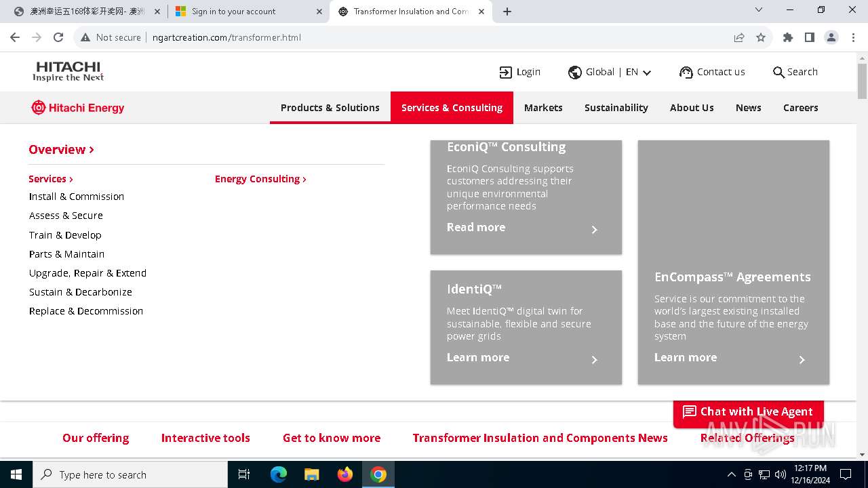
Task: Click the globe icon next to Global
Action: coord(575,73)
